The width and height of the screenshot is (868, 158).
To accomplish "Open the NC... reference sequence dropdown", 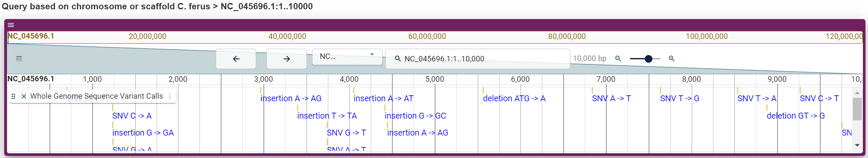I will point(347,57).
